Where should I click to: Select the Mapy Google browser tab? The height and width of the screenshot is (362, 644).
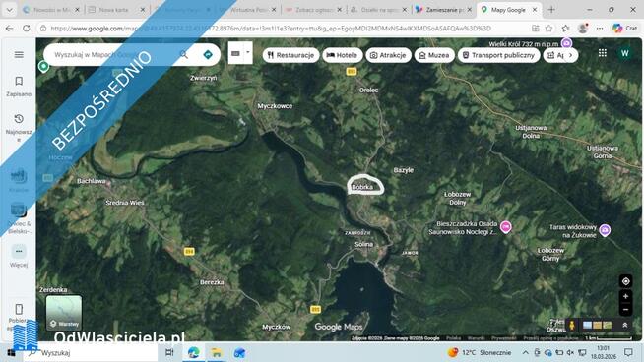click(x=508, y=10)
